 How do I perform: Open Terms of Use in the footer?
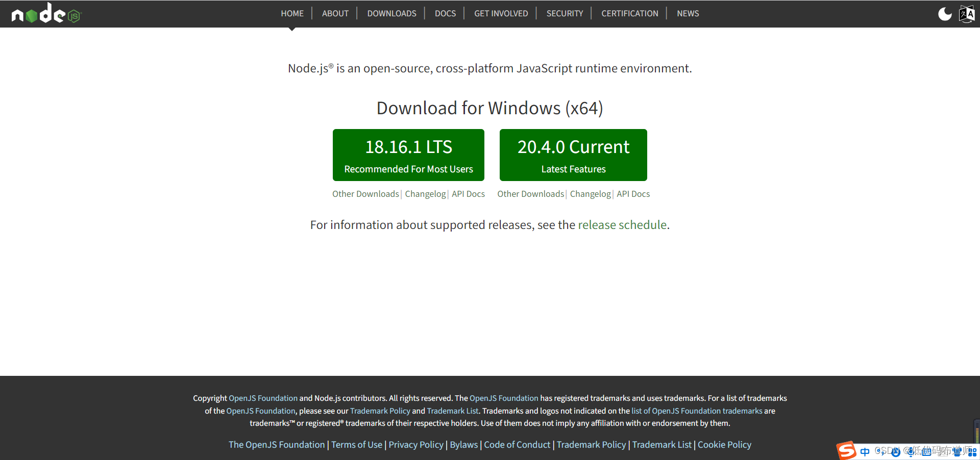point(357,445)
